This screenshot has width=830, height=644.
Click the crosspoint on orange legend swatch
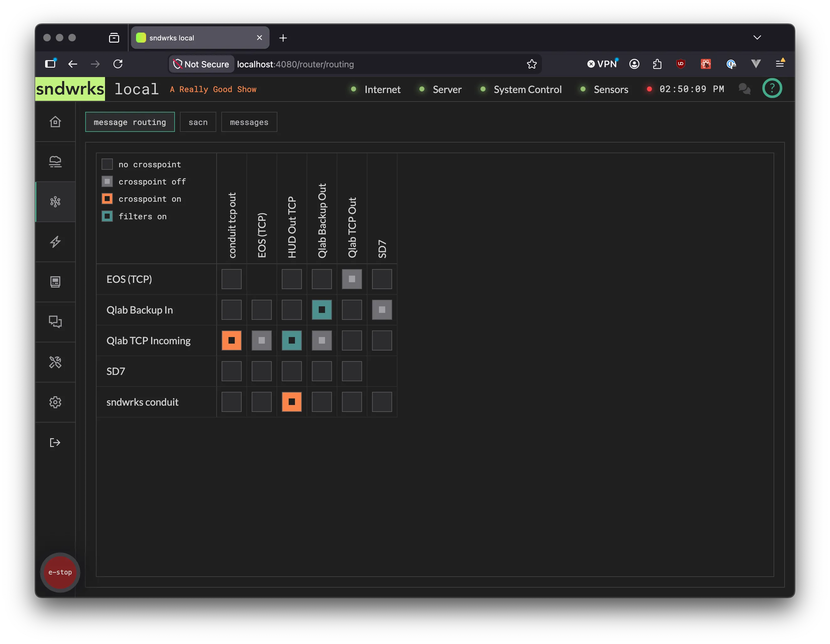click(x=107, y=199)
